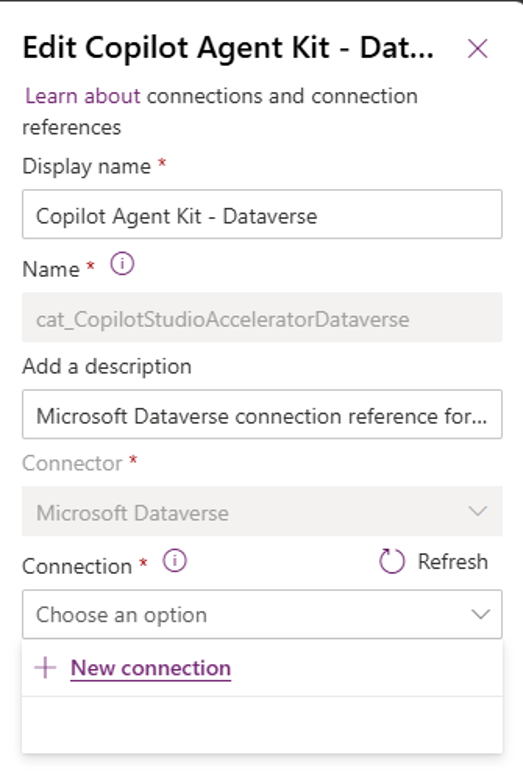
Task: Click the empty area of the connection list
Action: 262,724
